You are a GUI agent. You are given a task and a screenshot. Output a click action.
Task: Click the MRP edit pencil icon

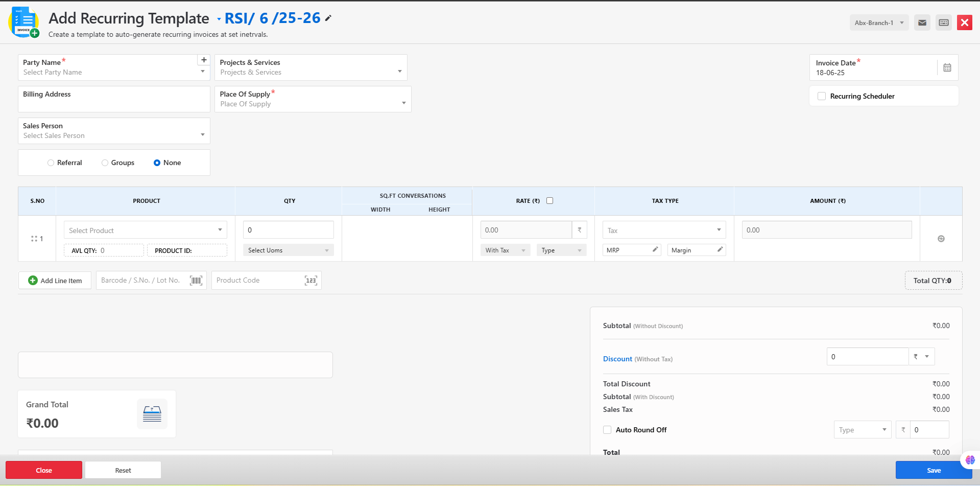coord(655,249)
